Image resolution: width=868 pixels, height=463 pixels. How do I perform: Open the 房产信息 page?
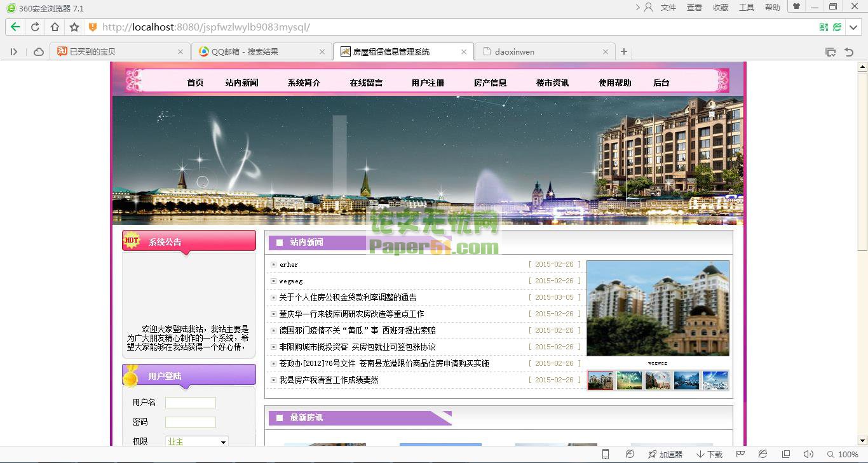tap(490, 83)
